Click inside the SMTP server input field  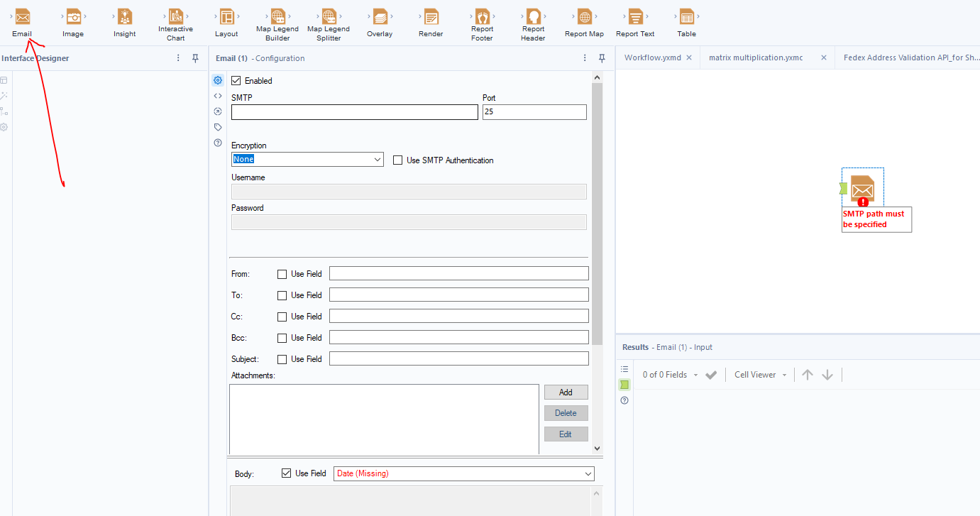click(x=353, y=111)
